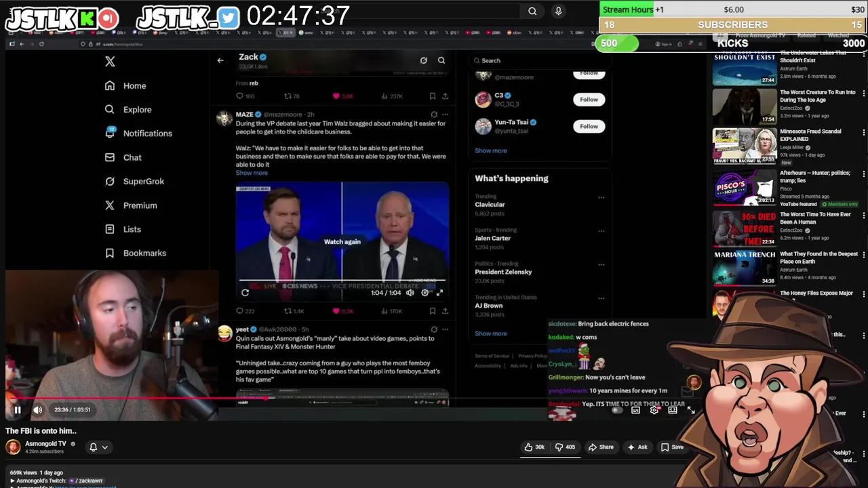The height and width of the screenshot is (488, 868).
Task: Like the YouTube video showing 30k
Action: click(x=534, y=447)
